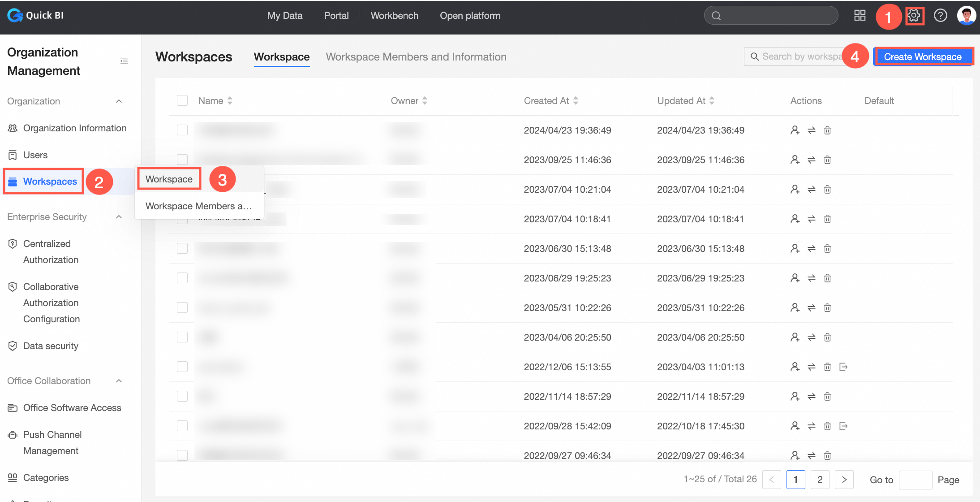Delete workspace created 2022/09/27 09:46:34

pos(827,456)
